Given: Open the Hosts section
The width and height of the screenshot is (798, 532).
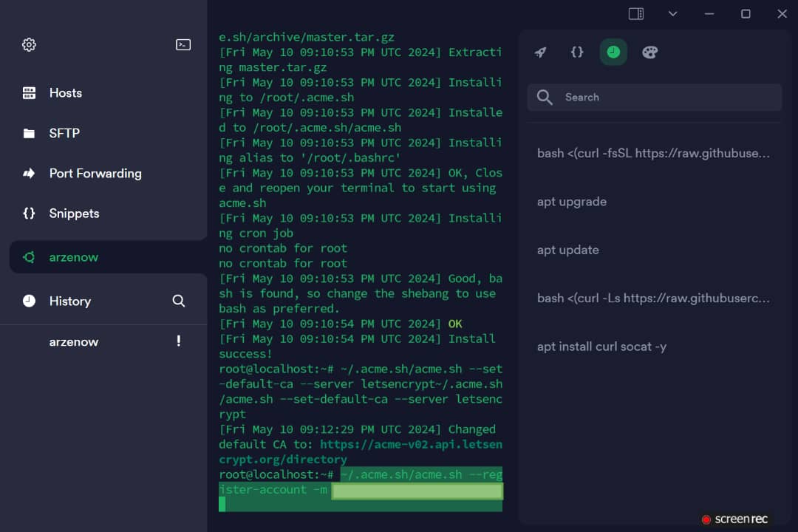Looking at the screenshot, I should click(x=65, y=93).
